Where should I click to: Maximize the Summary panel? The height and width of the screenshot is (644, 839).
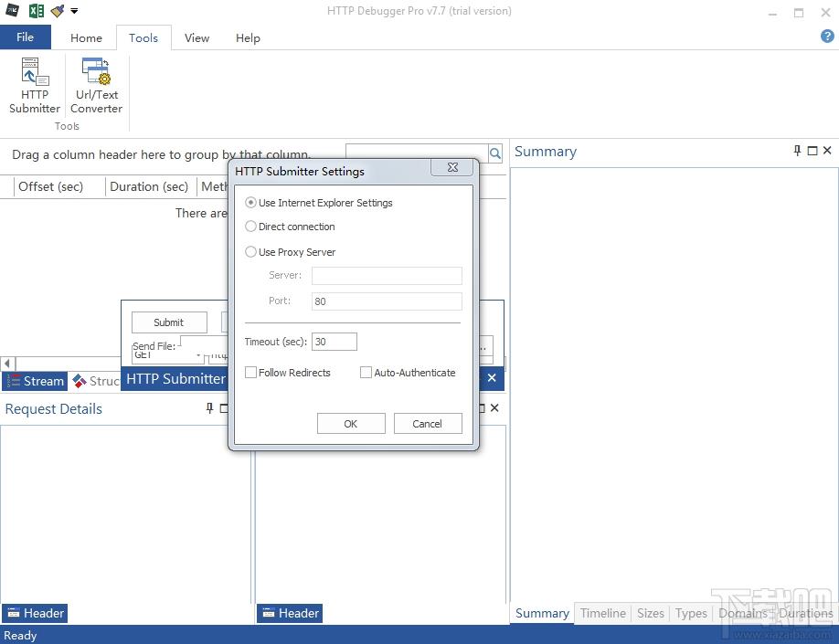pyautogui.click(x=812, y=151)
